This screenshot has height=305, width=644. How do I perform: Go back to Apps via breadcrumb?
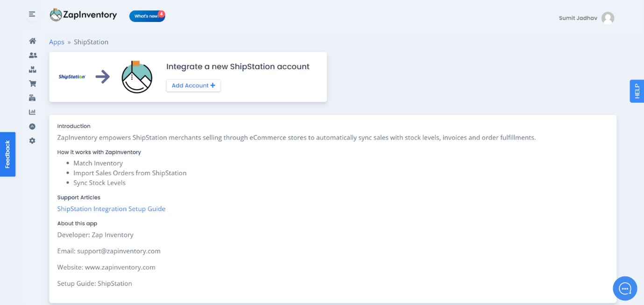point(57,42)
